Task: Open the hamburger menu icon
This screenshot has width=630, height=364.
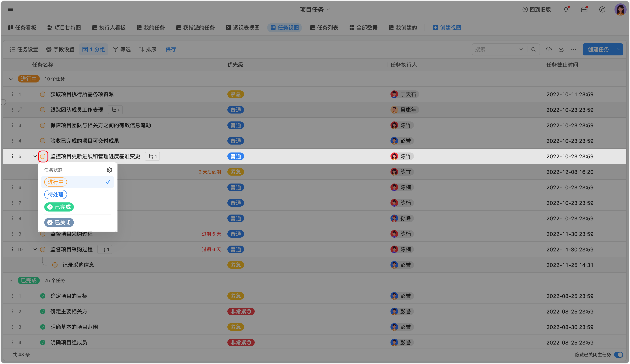Action: point(11,9)
